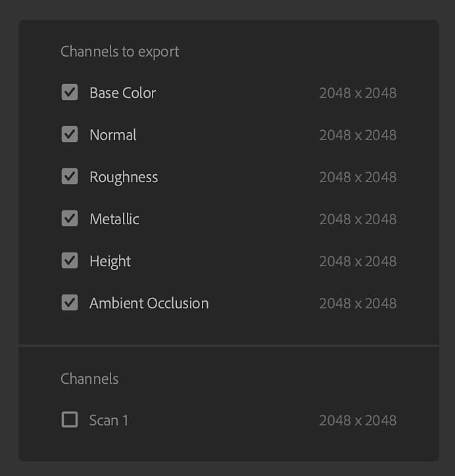Uncheck the Base Color checkbox
The width and height of the screenshot is (455, 476).
[x=70, y=93]
